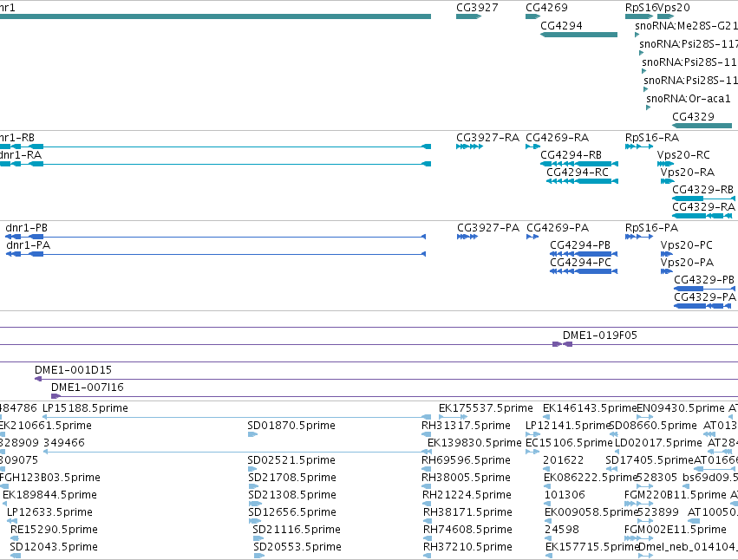Select the EST label 201622
738x560 pixels.
(x=563, y=460)
